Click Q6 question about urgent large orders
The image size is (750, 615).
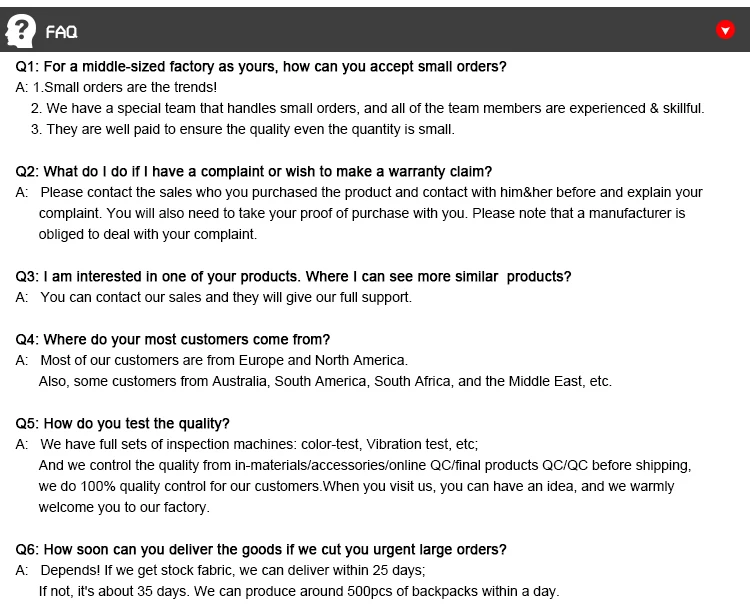[x=261, y=549]
